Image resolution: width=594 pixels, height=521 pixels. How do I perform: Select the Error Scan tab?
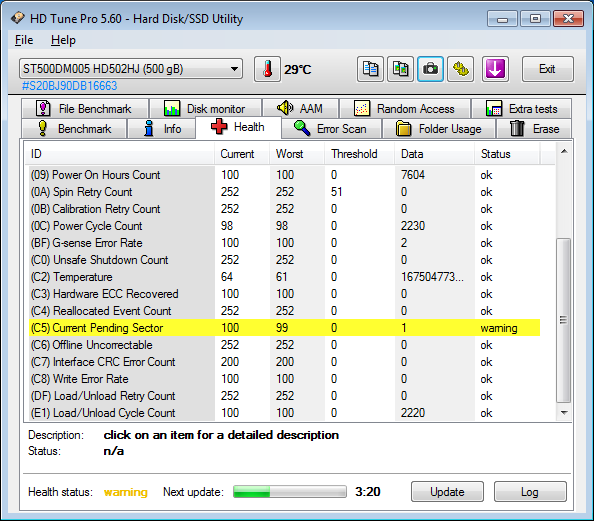(x=331, y=129)
